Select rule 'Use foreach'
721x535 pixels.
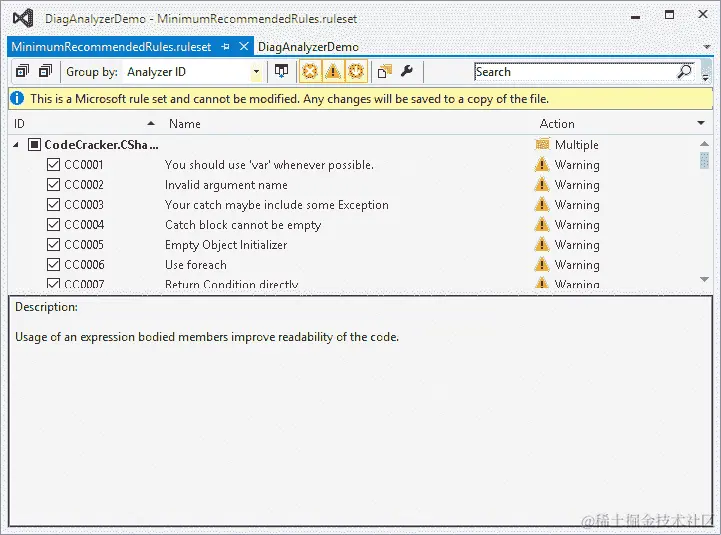[196, 265]
